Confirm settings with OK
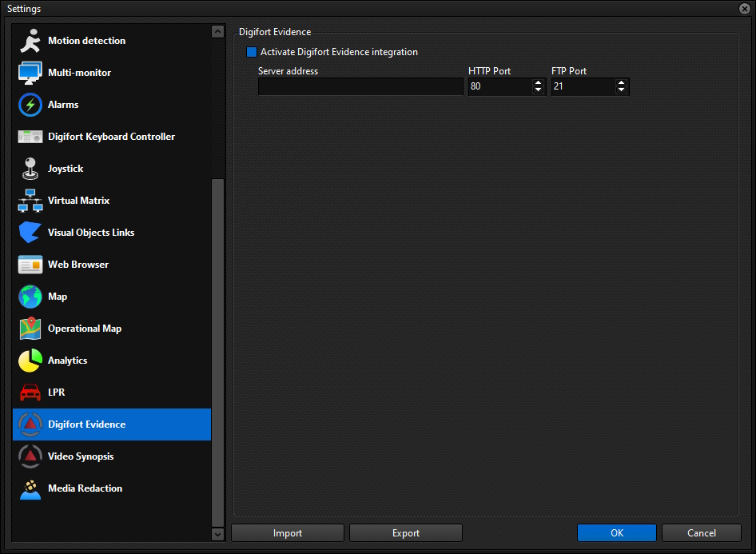This screenshot has width=756, height=554. (617, 533)
